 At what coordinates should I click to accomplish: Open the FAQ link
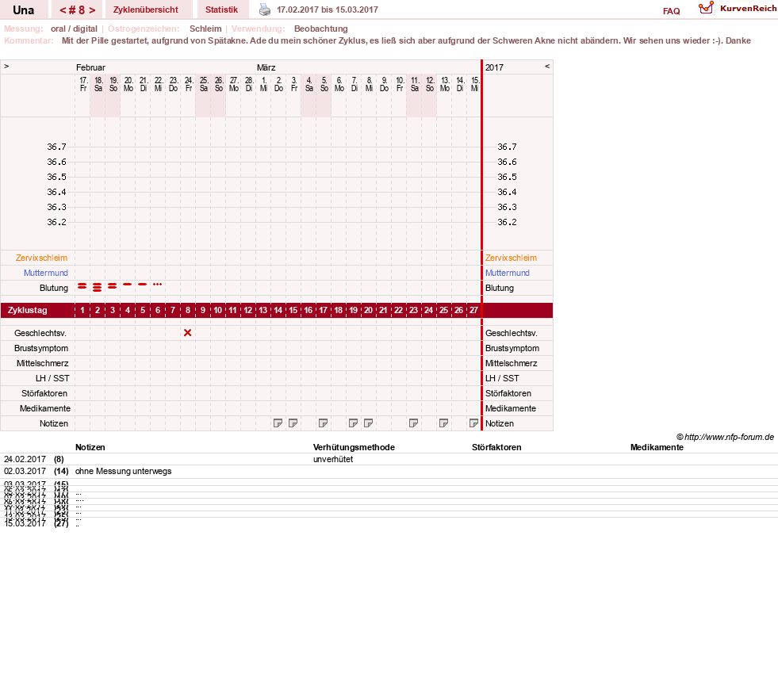[671, 11]
